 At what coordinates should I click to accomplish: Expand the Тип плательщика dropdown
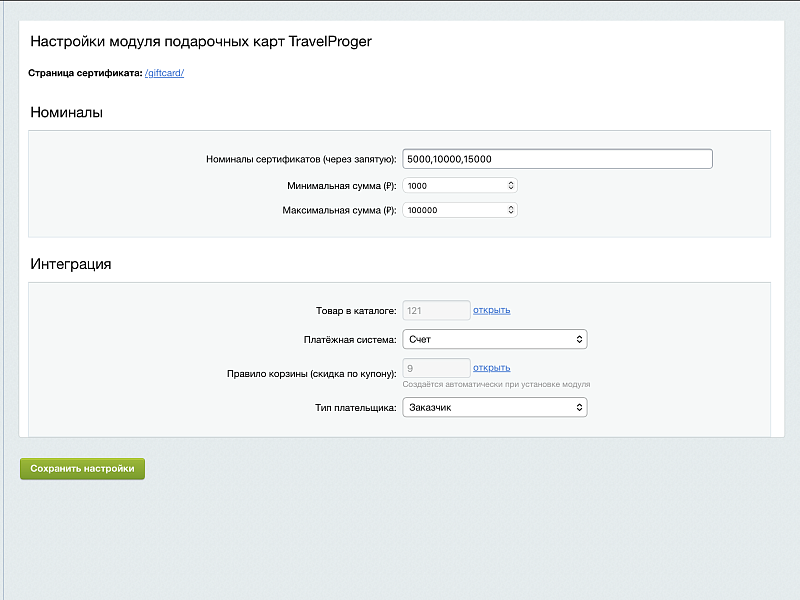(495, 407)
